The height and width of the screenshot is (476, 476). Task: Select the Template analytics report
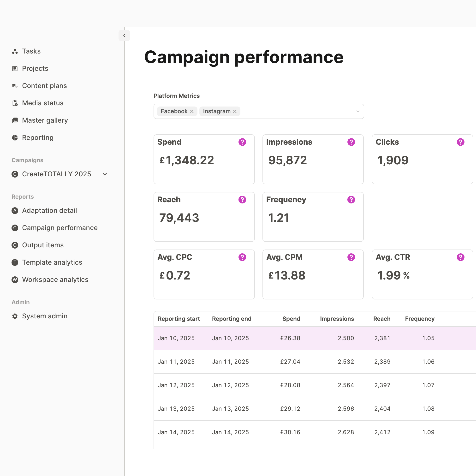(15, 262)
